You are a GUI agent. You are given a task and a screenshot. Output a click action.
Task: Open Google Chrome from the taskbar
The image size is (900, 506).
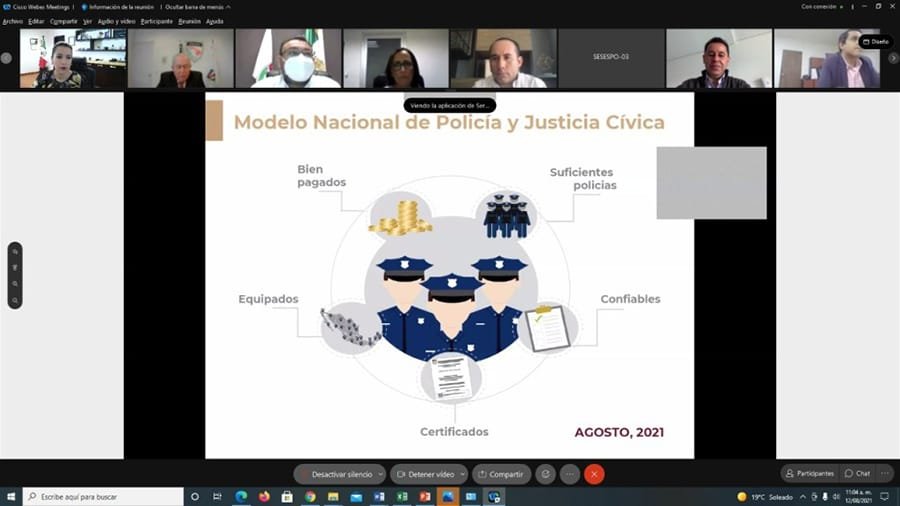coord(310,497)
